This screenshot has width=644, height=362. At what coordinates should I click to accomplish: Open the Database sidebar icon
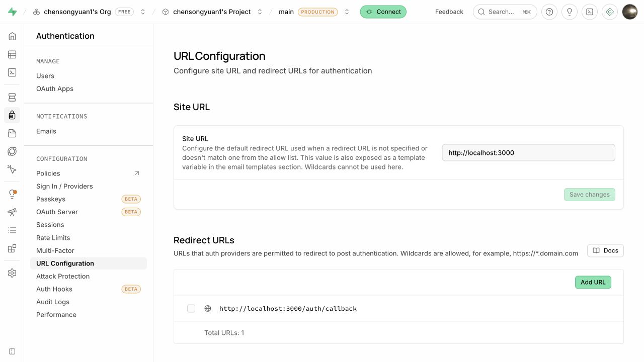[x=12, y=98]
